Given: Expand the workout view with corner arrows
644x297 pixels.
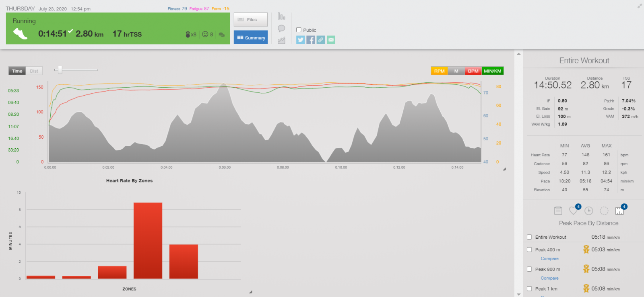Looking at the screenshot, I should 640,6.
